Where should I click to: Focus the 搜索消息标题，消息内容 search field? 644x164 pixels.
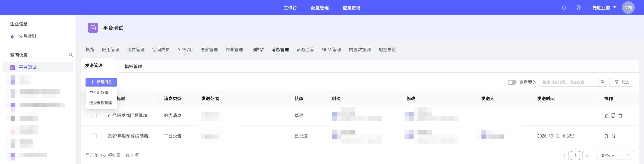(569, 82)
